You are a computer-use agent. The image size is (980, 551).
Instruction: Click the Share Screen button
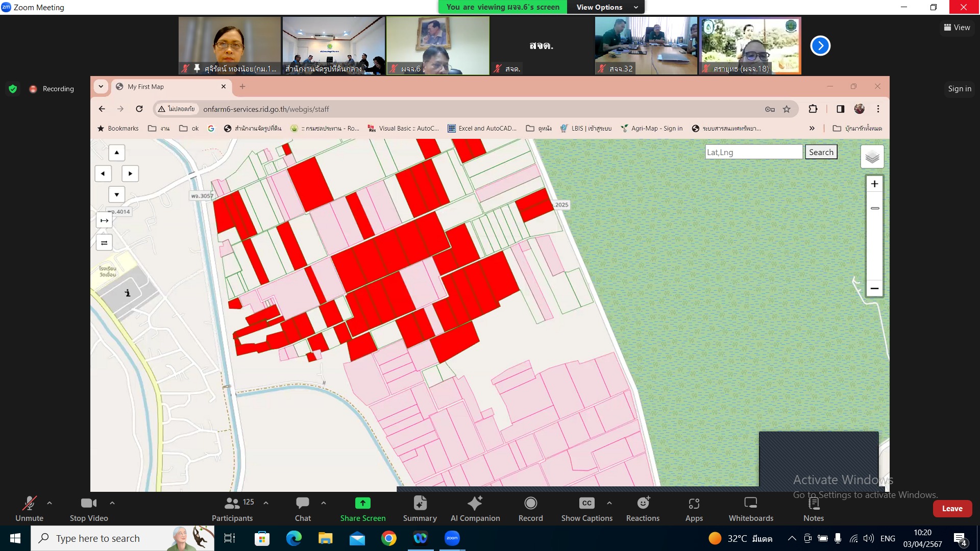click(x=363, y=509)
